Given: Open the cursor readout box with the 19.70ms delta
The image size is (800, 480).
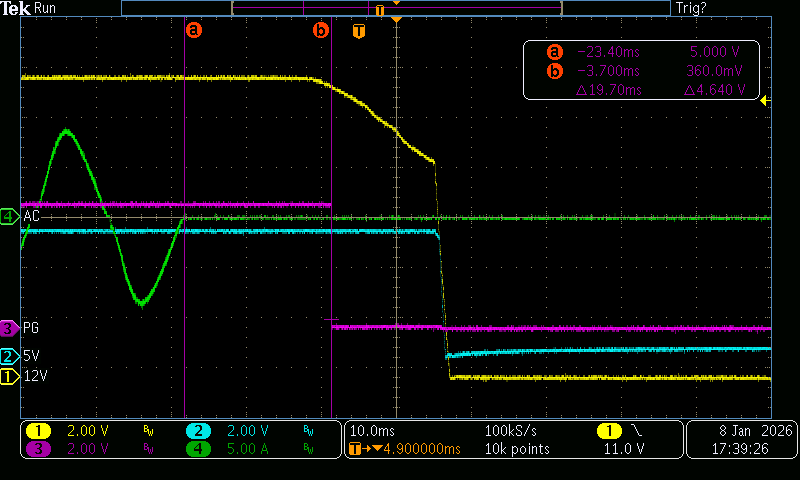Looking at the screenshot, I should point(641,70).
